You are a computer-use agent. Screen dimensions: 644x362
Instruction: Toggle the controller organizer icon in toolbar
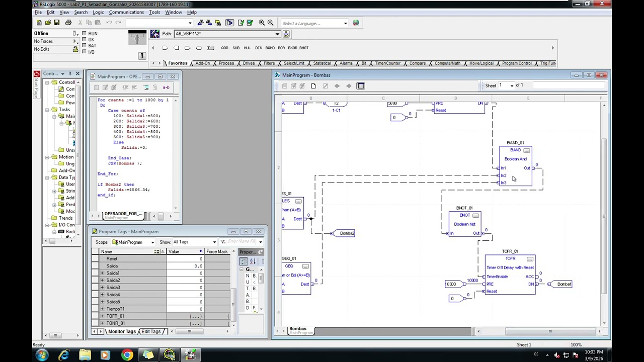(230, 23)
